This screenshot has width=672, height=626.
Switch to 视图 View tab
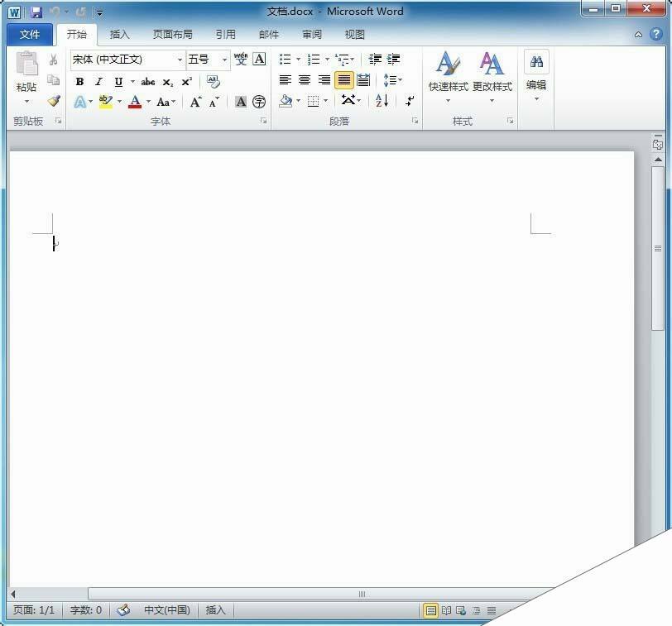click(x=355, y=34)
